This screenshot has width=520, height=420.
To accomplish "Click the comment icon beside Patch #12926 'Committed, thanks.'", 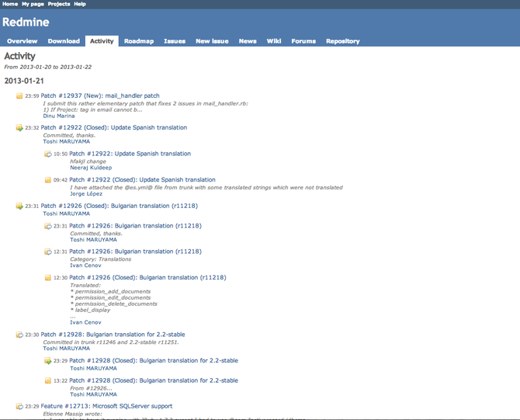I will click(x=48, y=226).
